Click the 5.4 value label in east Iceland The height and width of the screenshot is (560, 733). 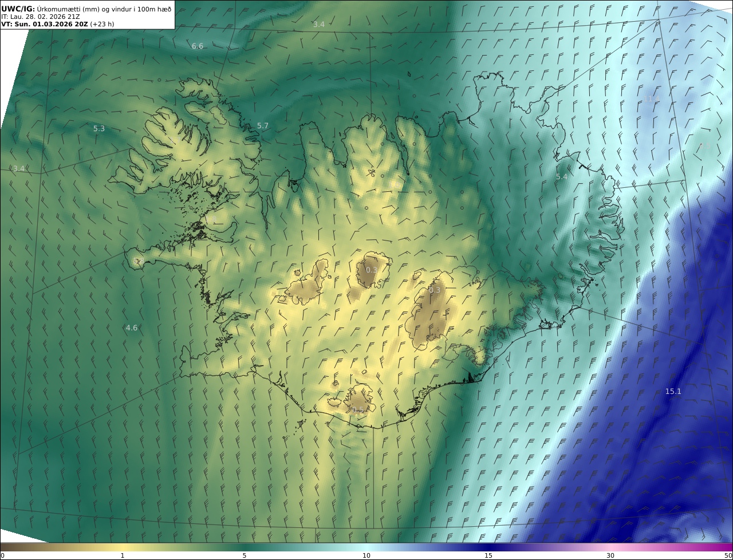[x=562, y=177]
